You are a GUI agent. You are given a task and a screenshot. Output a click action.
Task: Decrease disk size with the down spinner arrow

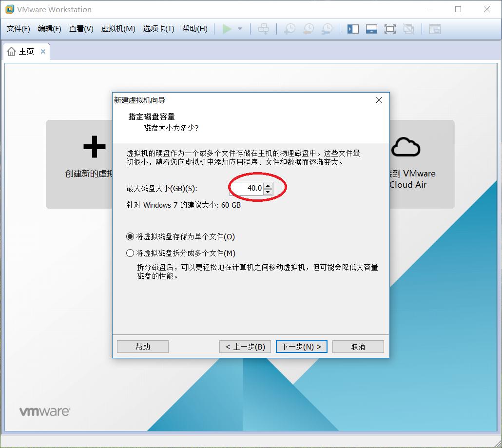[x=268, y=191]
